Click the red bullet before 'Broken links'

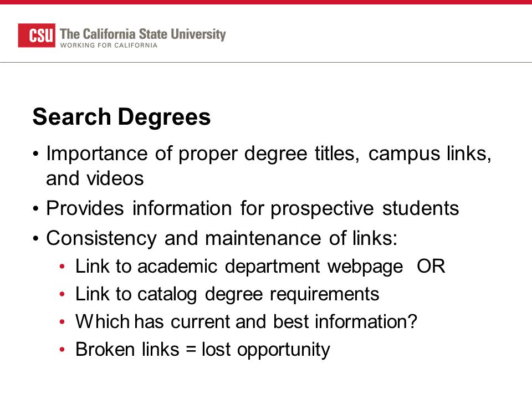tap(62, 350)
